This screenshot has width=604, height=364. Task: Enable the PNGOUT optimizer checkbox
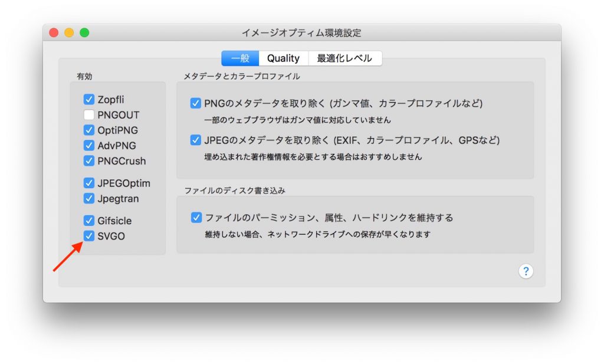click(x=89, y=114)
